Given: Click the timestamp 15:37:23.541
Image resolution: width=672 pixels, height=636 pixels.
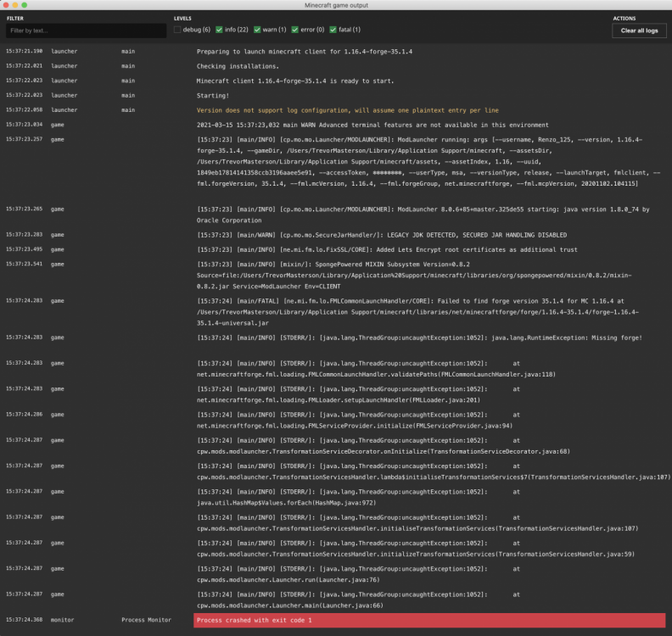Looking at the screenshot, I should click(24, 264).
